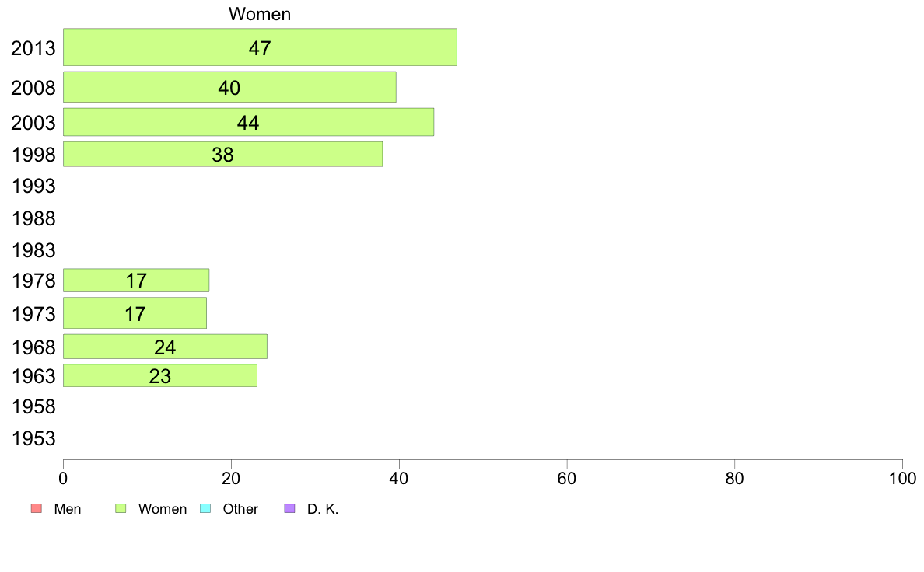The width and height of the screenshot is (924, 572).
Task: Click the 1953 year label
Action: pos(33,439)
